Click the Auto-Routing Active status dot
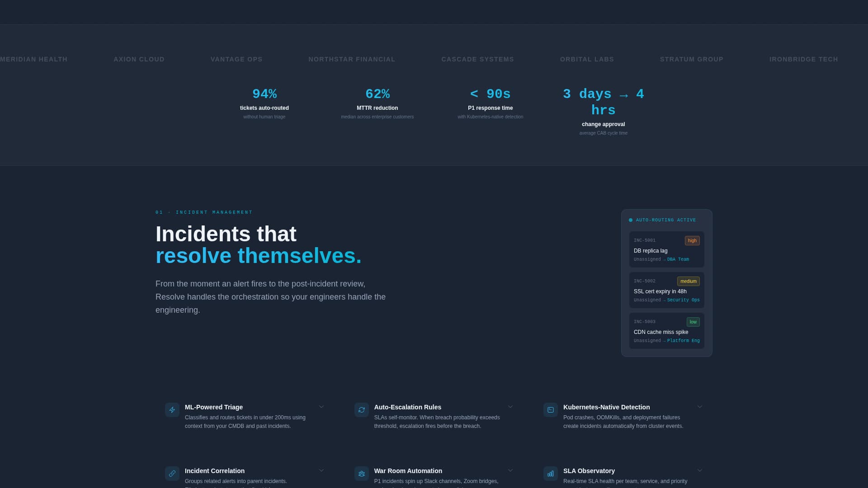Screen dimensions: 868x488 click(631, 220)
